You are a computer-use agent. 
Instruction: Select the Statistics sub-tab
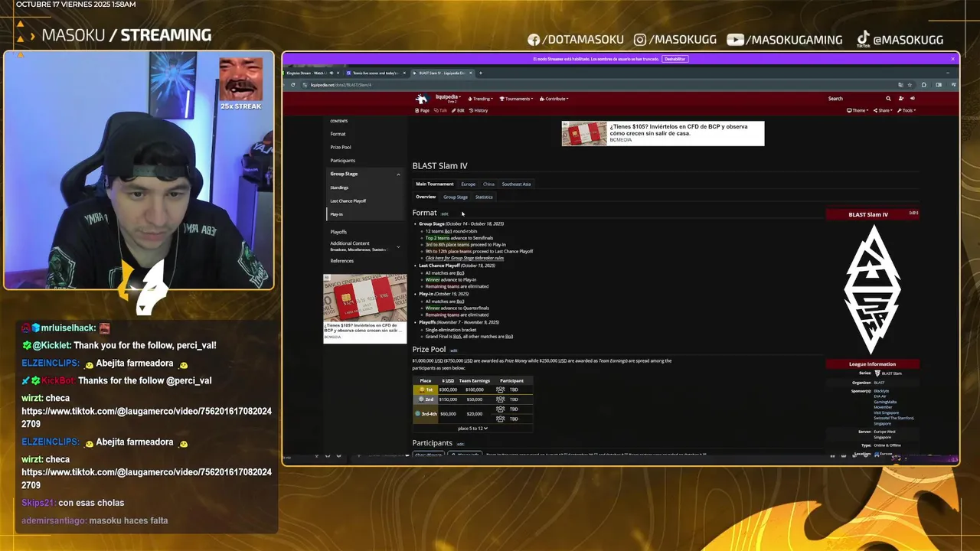pyautogui.click(x=484, y=197)
